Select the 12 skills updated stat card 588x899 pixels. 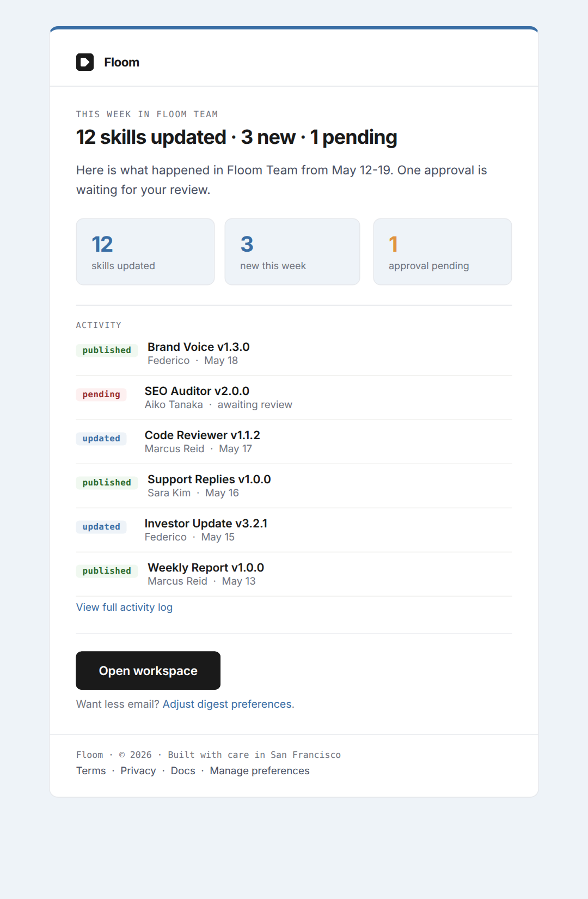click(x=145, y=252)
